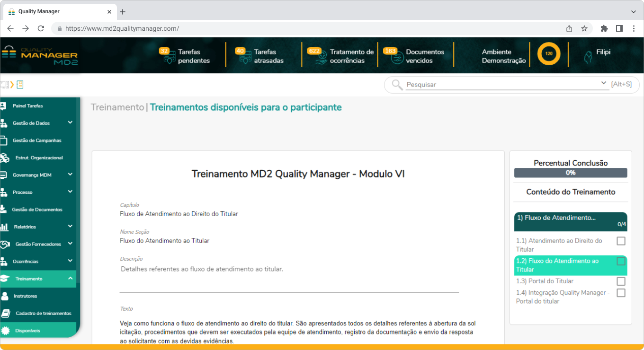Image resolution: width=644 pixels, height=350 pixels.
Task: Mark section 1.3 Portal do Titular complete
Action: [621, 281]
